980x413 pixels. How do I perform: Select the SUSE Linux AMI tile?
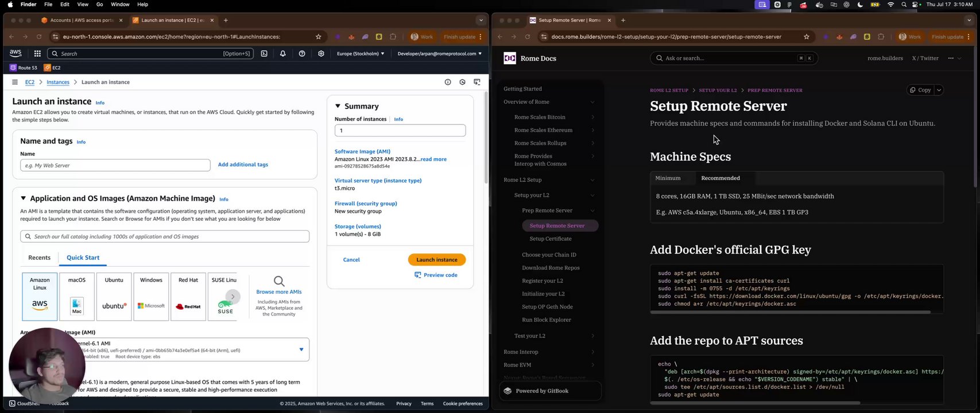coord(223,297)
